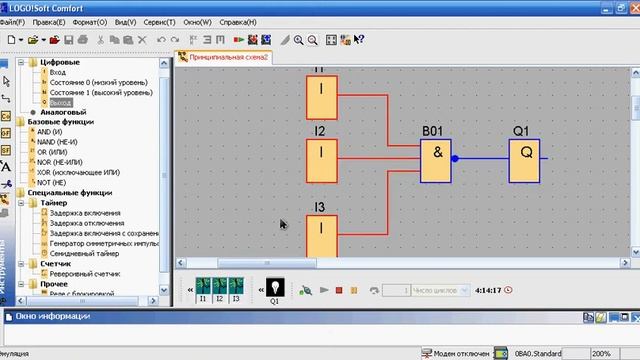Click the Save diskette icon
Image resolution: width=640 pixels, height=360 pixels.
(69, 40)
